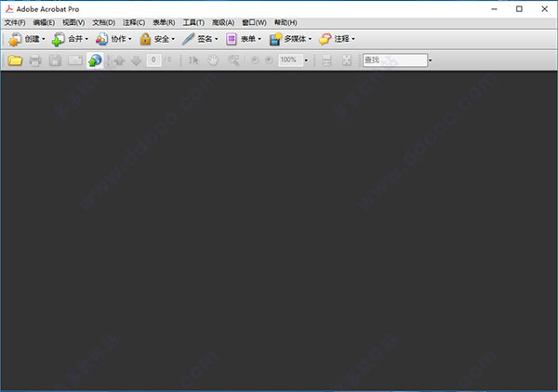Go to next page with down arrow
Viewport: 558px width, 392px height.
tap(137, 60)
